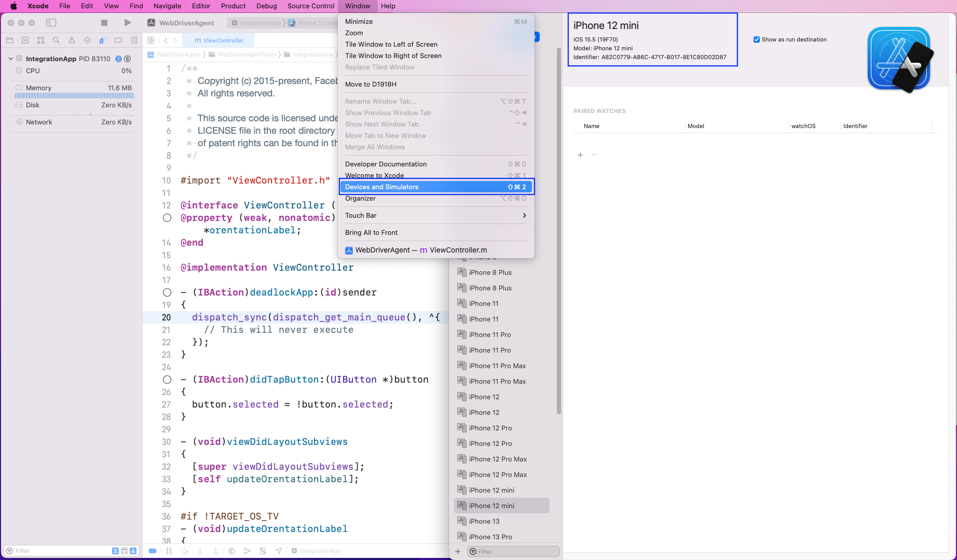The width and height of the screenshot is (957, 560).
Task: Open the filter options icon in the simulators list
Action: click(473, 552)
